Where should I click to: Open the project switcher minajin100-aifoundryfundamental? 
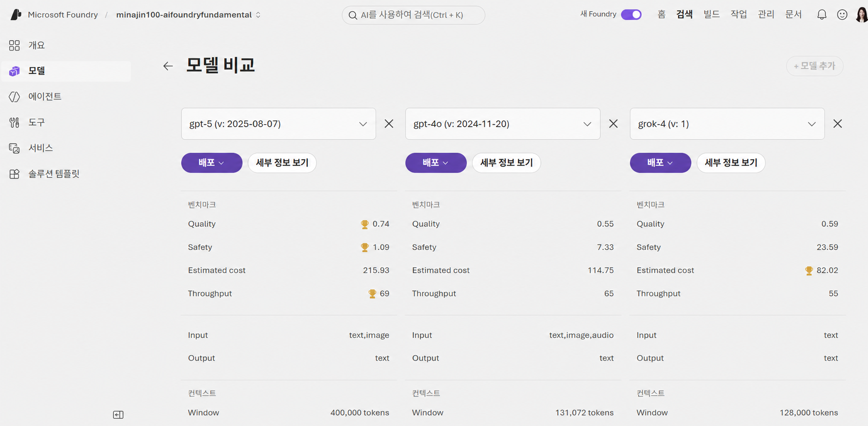[189, 15]
